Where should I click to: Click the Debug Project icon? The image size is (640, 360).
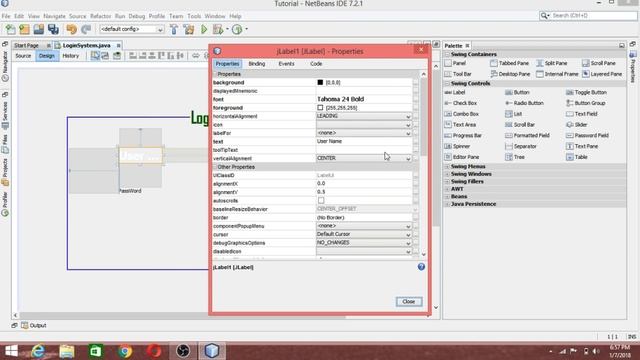click(x=218, y=29)
